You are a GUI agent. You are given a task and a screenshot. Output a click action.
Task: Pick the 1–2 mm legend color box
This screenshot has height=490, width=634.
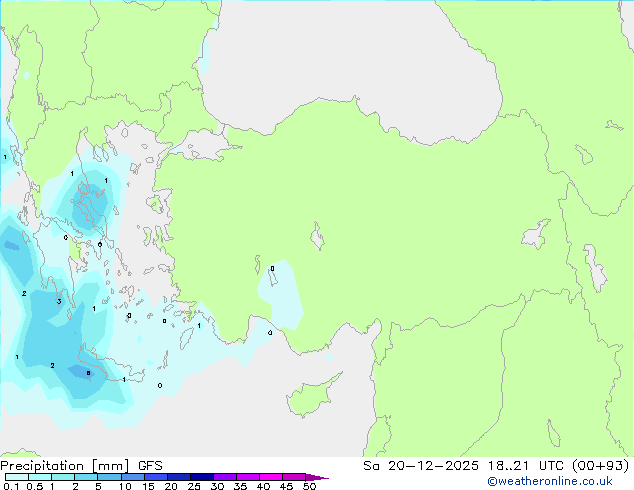(63, 477)
